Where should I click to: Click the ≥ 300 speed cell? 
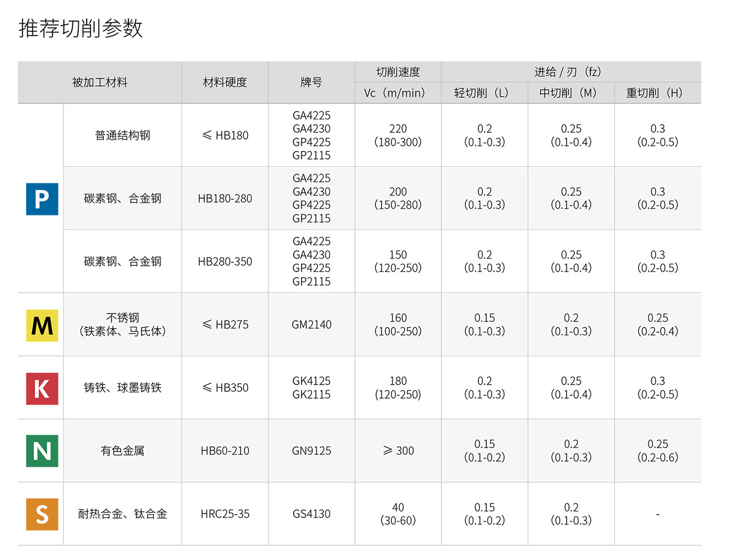398,451
